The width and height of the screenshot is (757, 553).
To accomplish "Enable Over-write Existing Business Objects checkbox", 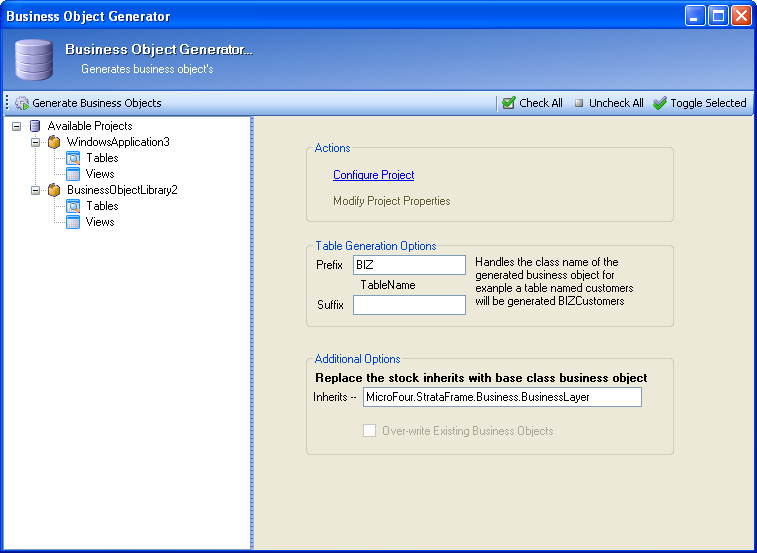I will click(x=370, y=431).
